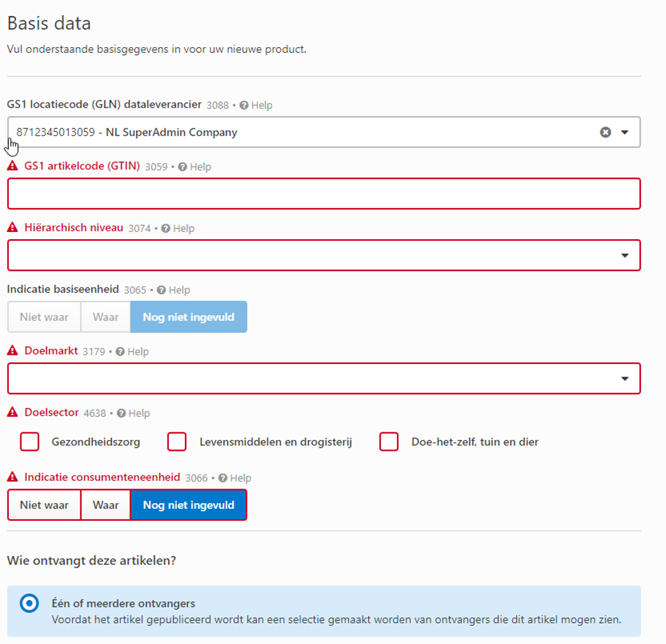Check Doe-het-zelf, tuin en dier checkbox

[x=389, y=442]
